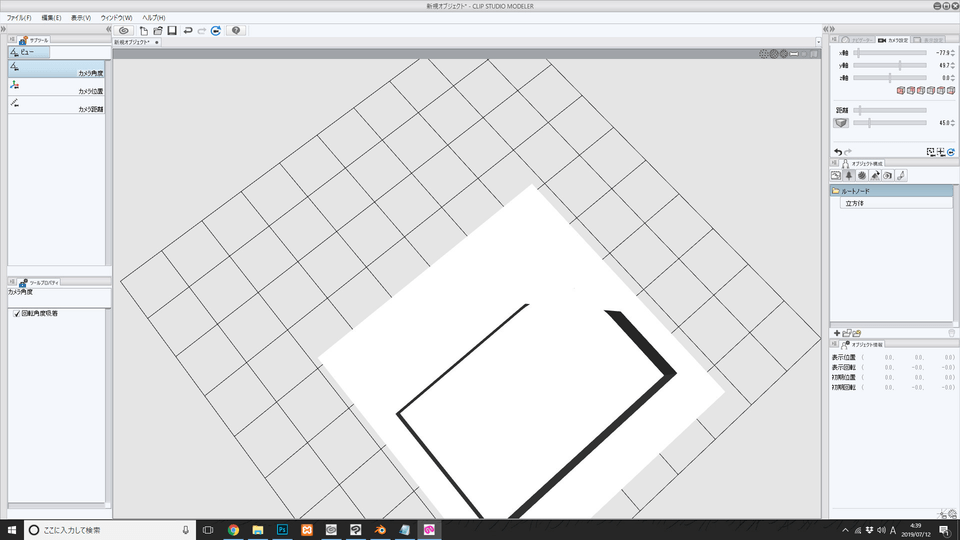
Task: Click the first red cube camera preset
Action: click(x=901, y=91)
